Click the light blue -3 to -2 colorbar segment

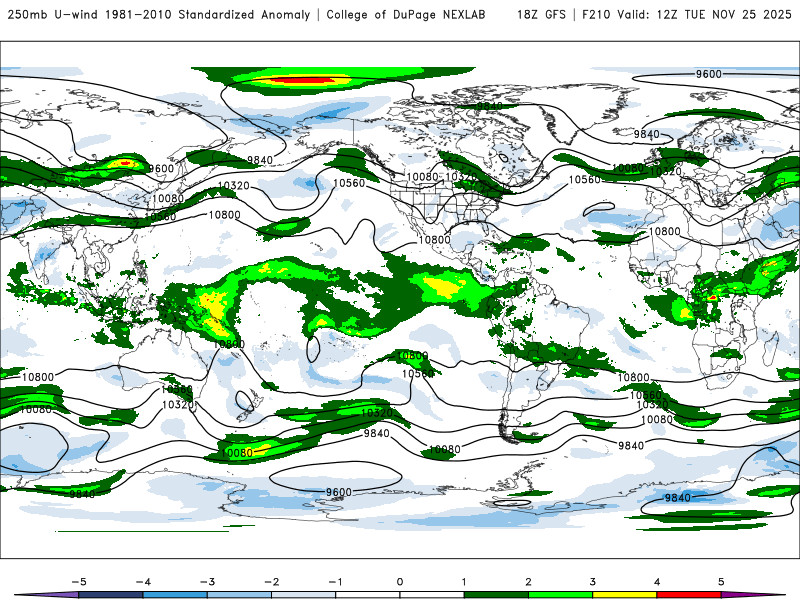(x=239, y=595)
